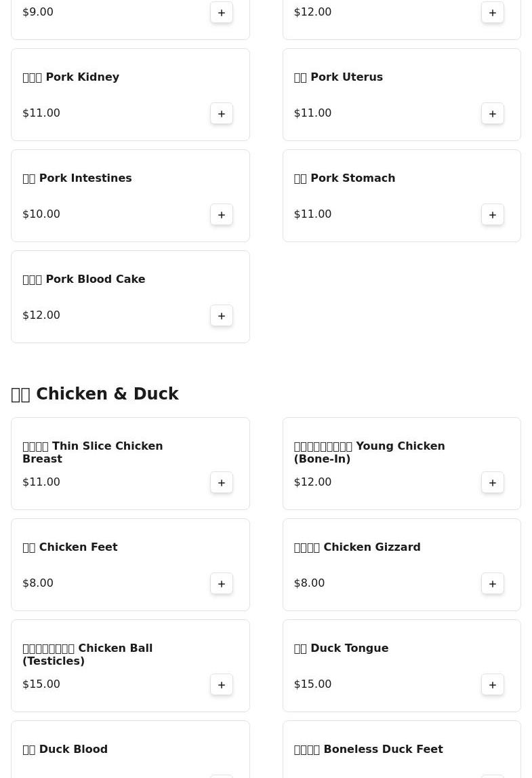
Task: Select the Duck Tongue menu item title
Action: pos(341,648)
